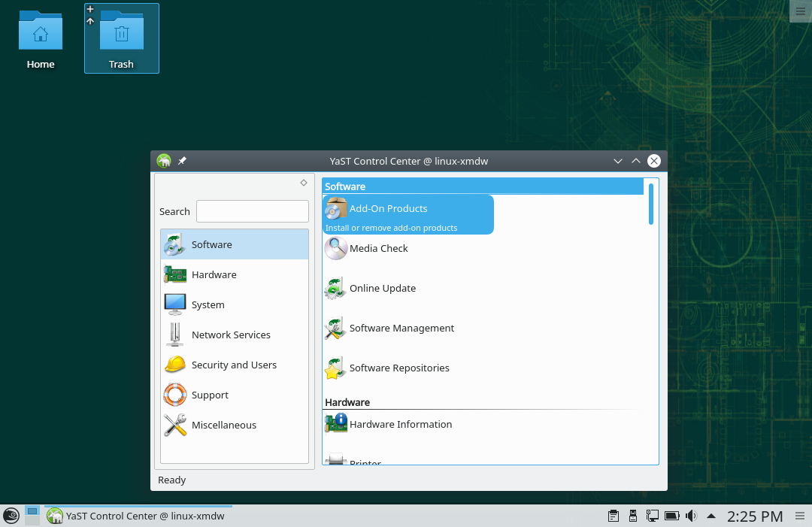
Task: Open the device notifier in system tray
Action: coord(632,516)
